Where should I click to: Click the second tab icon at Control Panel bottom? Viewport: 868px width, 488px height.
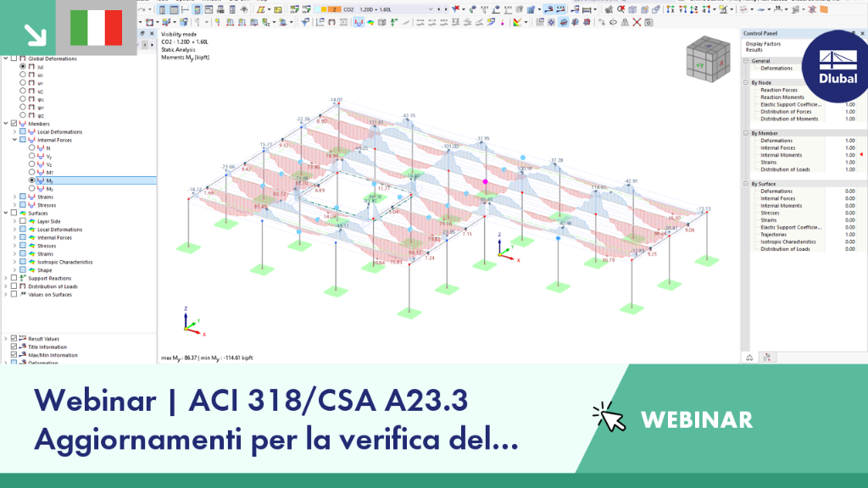point(766,358)
